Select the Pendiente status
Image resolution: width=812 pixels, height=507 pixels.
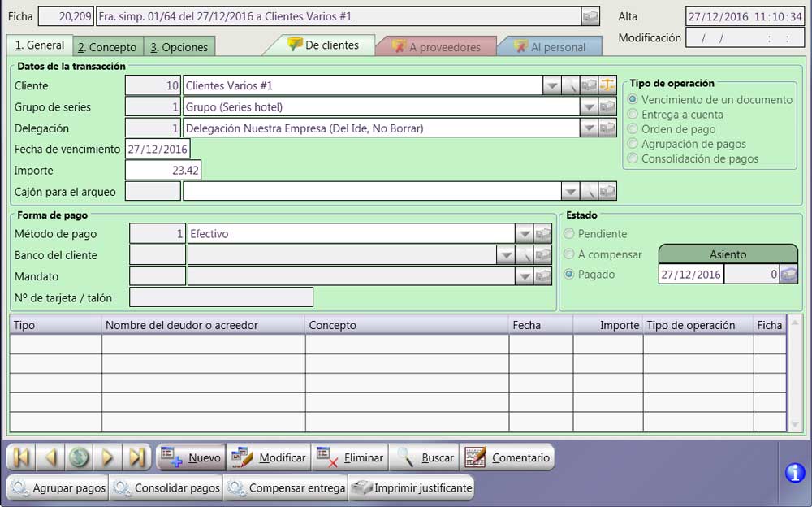[568, 234]
